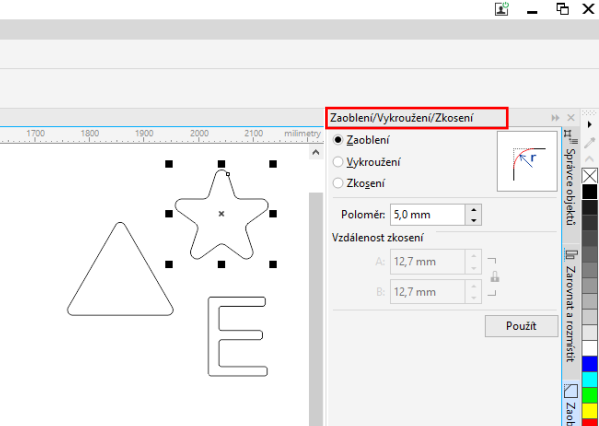Close the Zaoblení/Vykroužení/Zkosení docker panel

[x=571, y=118]
